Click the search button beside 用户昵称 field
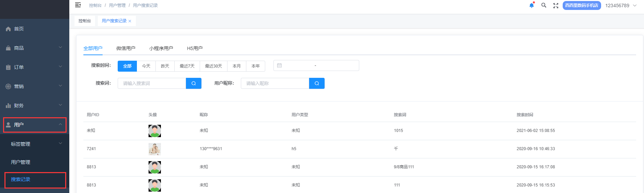The width and height of the screenshot is (644, 193). tap(317, 83)
